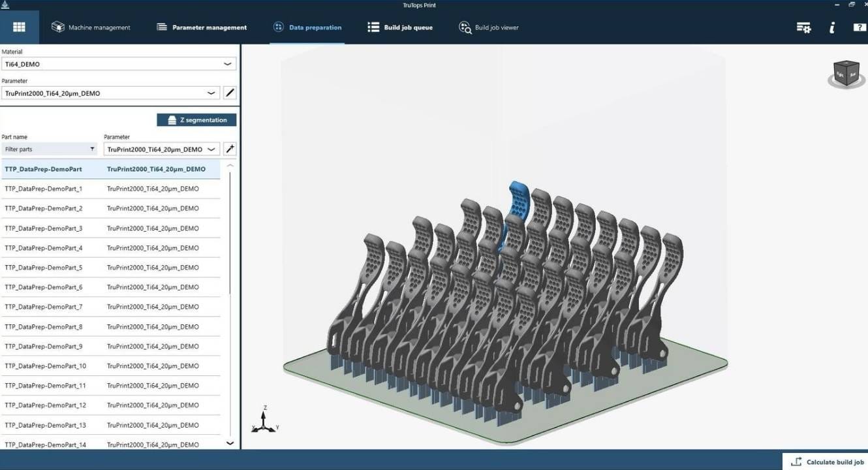Click the view orientation cube
This screenshot has height=470, width=868.
coord(846,74)
